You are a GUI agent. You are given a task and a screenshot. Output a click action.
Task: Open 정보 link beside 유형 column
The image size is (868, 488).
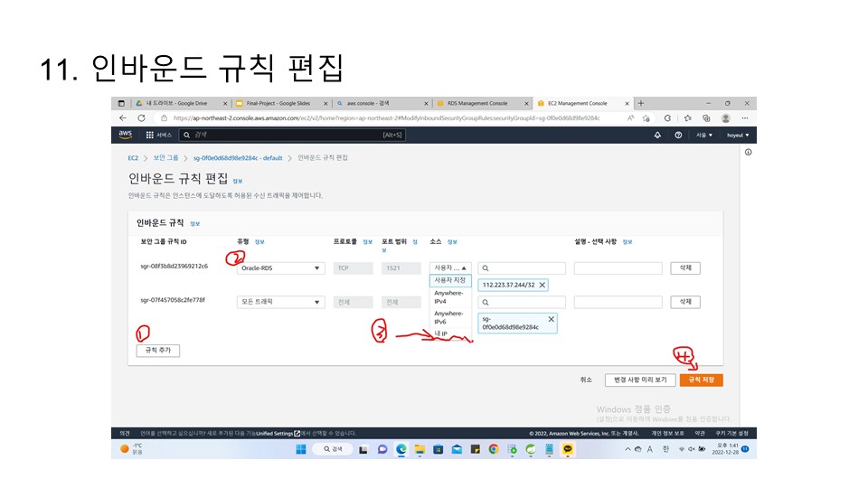(x=259, y=242)
